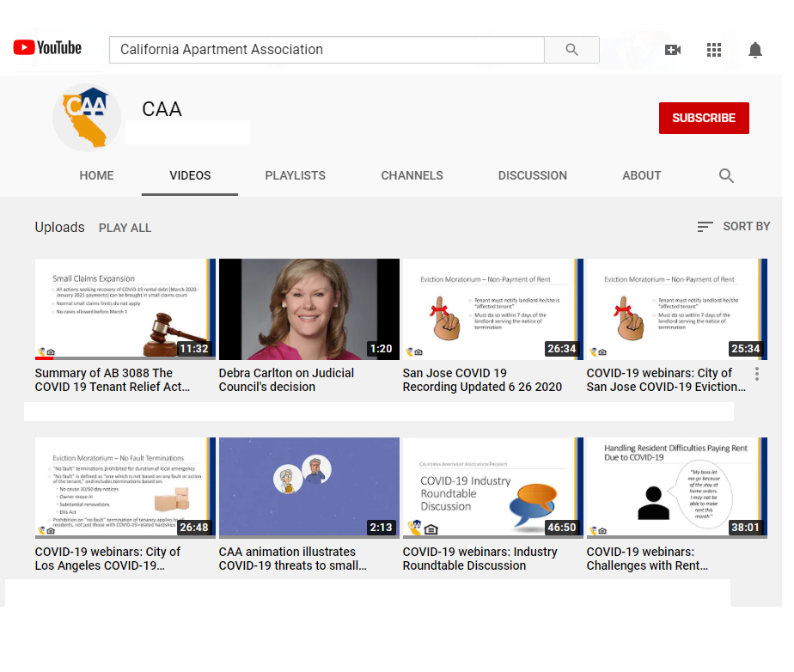The height and width of the screenshot is (672, 794).
Task: Click the CAA channel avatar
Action: pos(87,118)
